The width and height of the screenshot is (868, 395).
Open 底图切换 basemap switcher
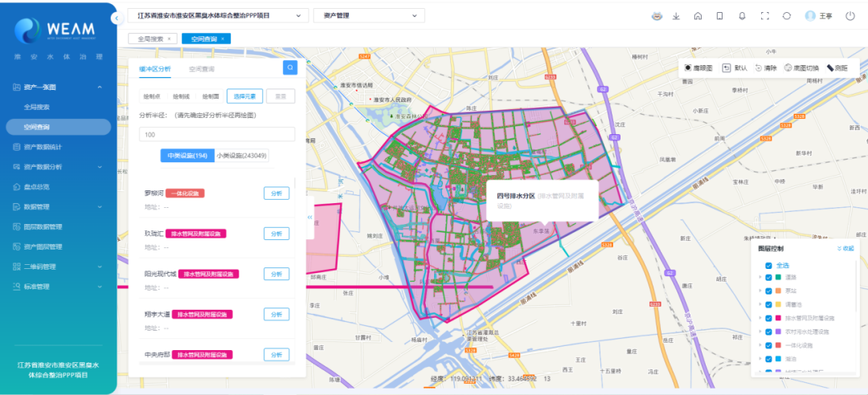[800, 68]
